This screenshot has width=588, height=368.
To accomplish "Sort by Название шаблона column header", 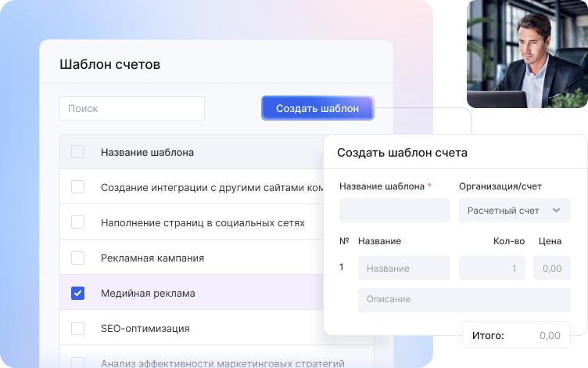I will point(147,152).
